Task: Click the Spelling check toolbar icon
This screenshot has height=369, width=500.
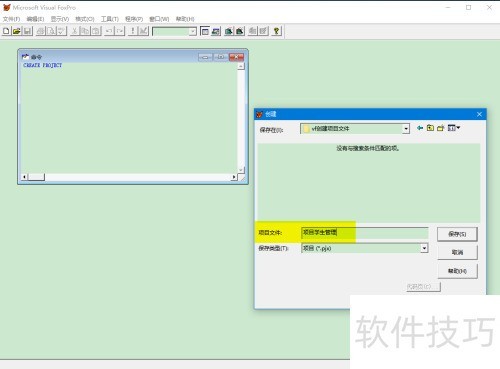Action: coord(62,31)
